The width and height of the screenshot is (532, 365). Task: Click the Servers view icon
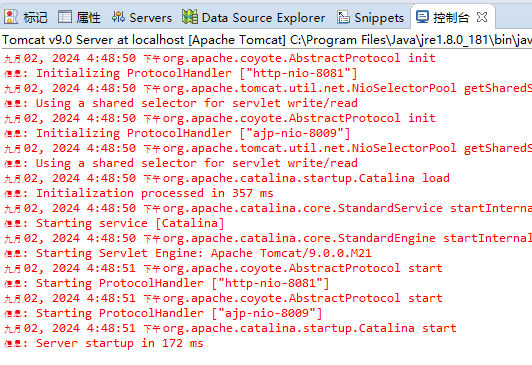point(118,17)
